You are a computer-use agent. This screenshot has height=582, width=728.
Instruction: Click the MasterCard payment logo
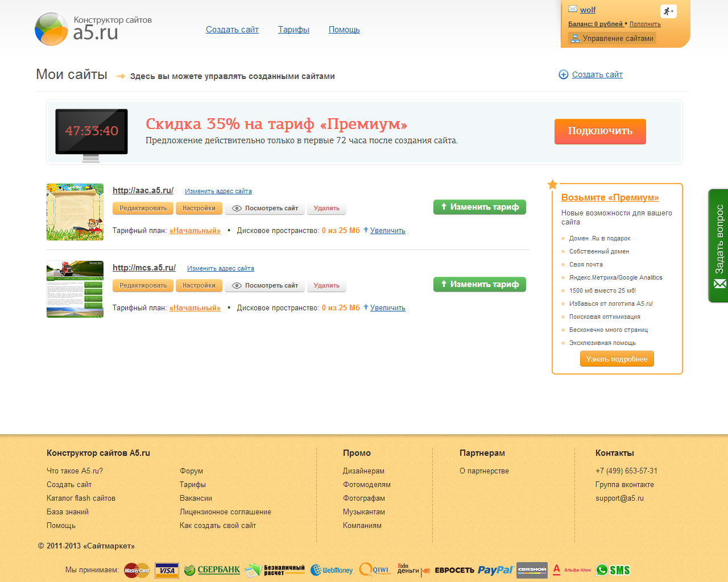pos(136,570)
